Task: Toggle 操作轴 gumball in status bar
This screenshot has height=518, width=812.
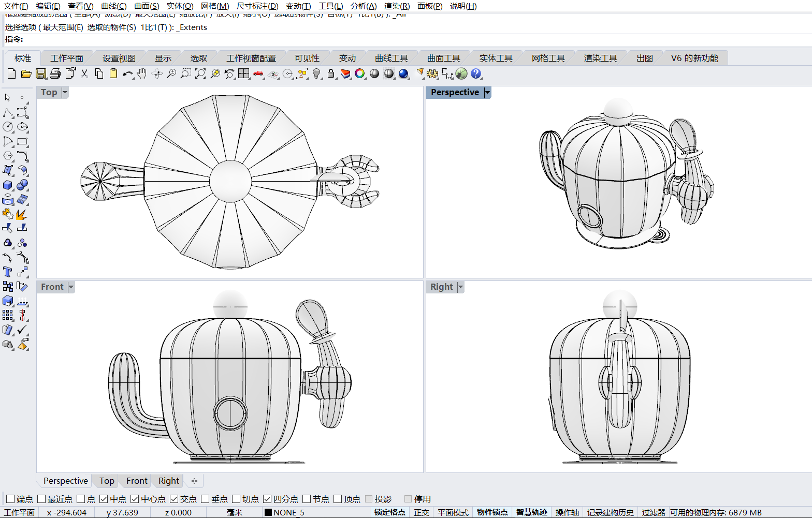Action: click(x=567, y=512)
